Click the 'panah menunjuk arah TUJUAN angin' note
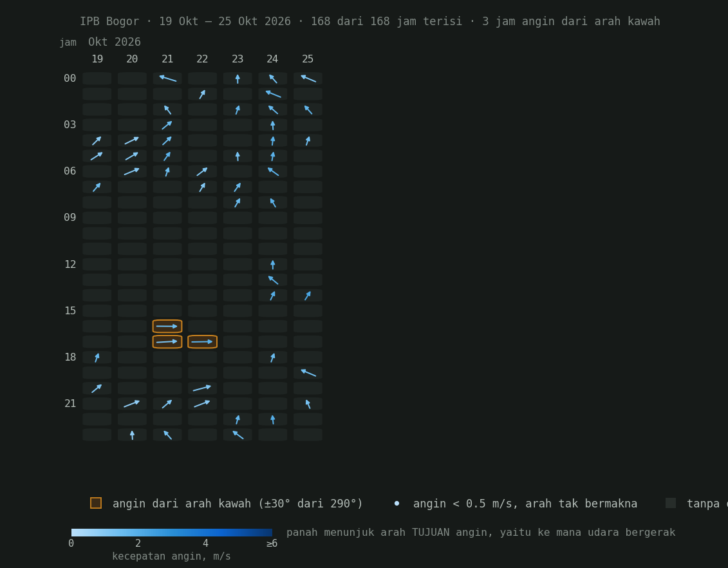 (481, 532)
